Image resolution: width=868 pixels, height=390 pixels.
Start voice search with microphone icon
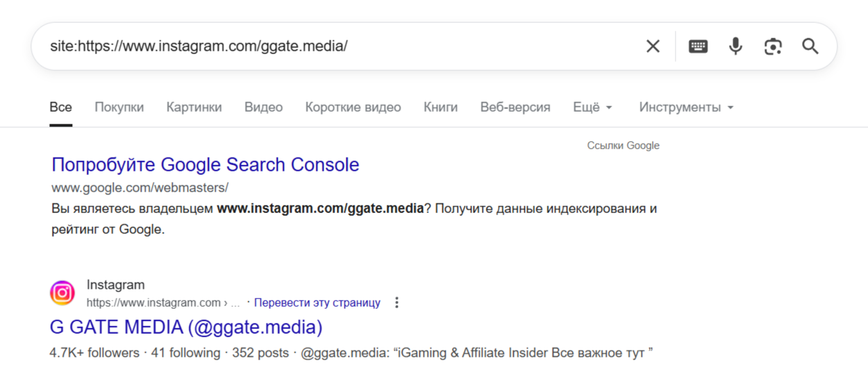click(735, 46)
